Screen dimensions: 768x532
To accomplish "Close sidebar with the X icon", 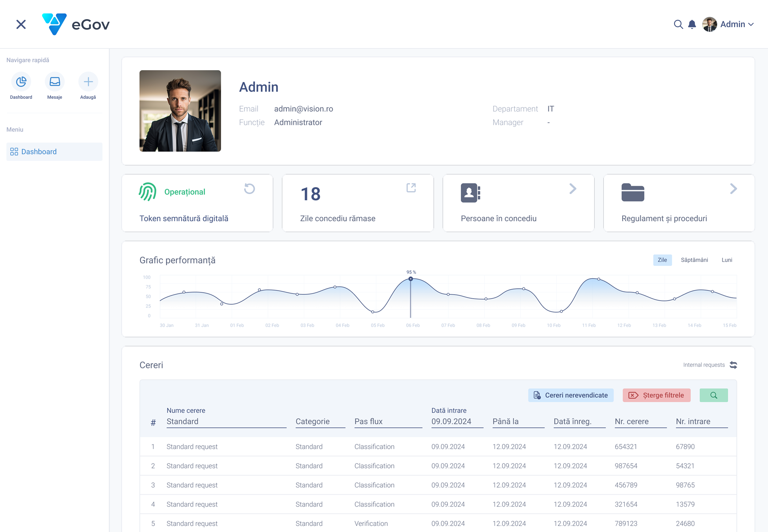I will [21, 24].
